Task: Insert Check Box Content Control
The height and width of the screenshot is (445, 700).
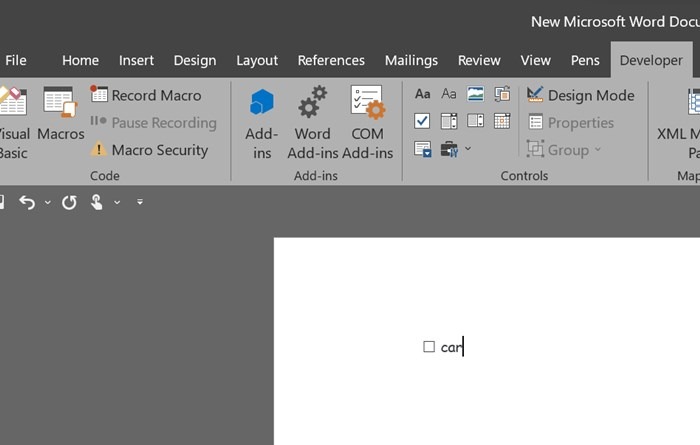Action: pyautogui.click(x=422, y=121)
